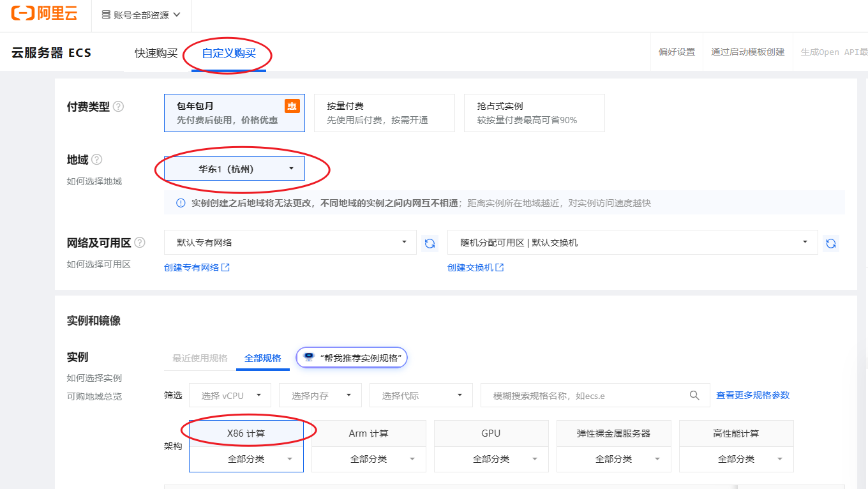Refresh the VPC network list
The image size is (868, 489).
tap(430, 243)
